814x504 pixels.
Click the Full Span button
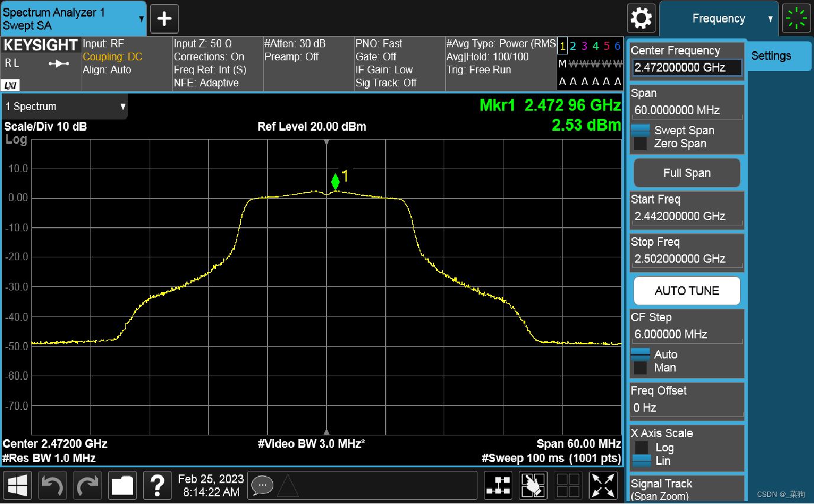[x=687, y=173]
